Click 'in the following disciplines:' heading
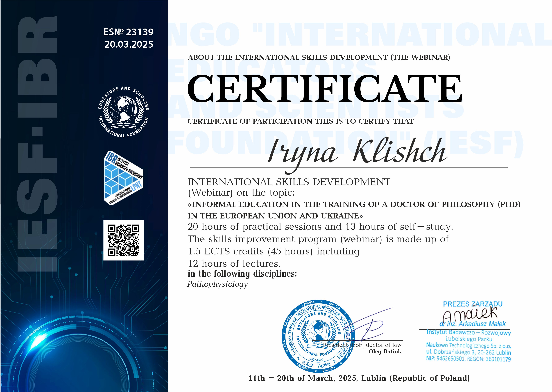This screenshot has height=392, width=552. [x=242, y=274]
